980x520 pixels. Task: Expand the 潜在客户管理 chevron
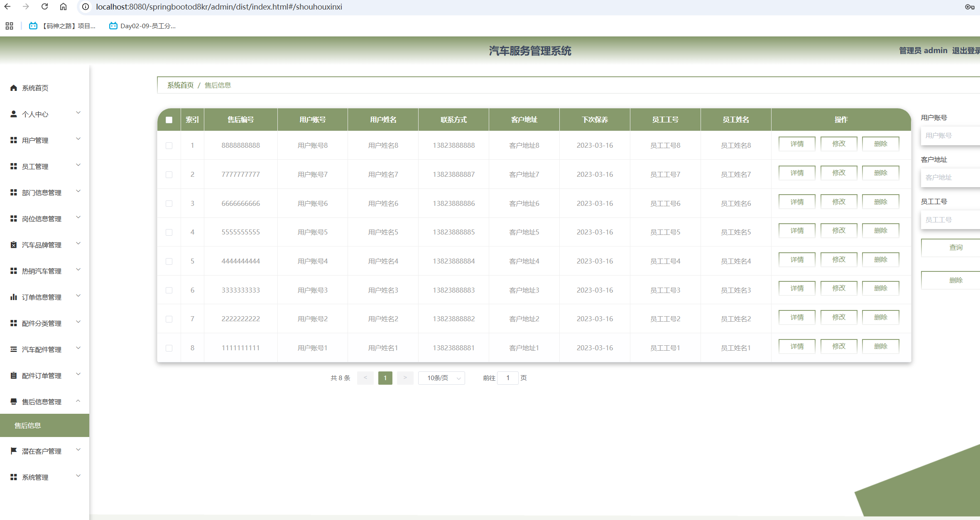click(78, 450)
